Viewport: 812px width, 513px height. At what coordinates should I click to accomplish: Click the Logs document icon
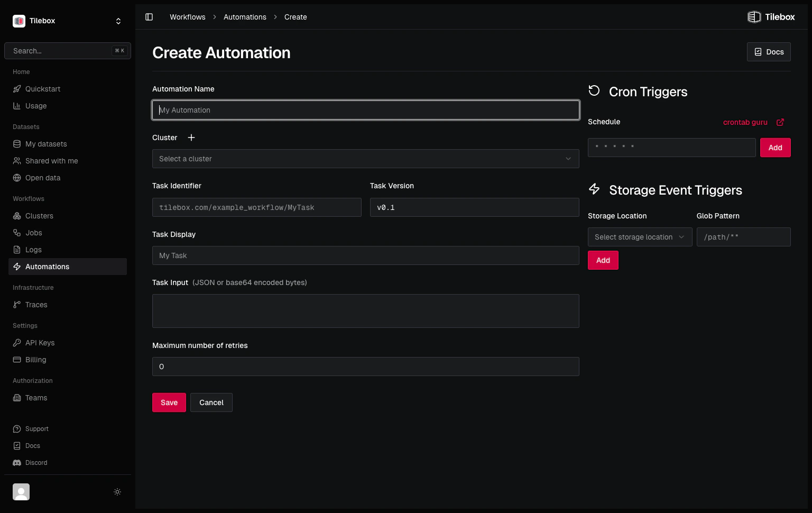[x=17, y=250]
